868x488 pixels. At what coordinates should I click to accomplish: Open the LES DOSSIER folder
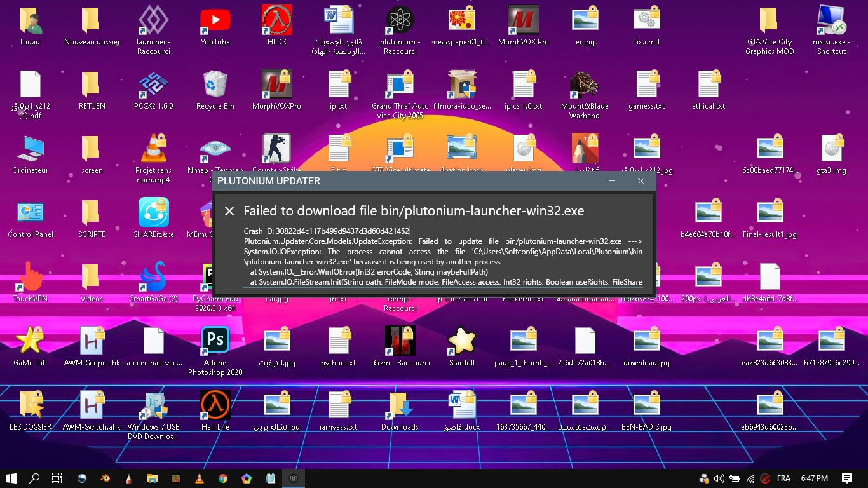pos(30,411)
